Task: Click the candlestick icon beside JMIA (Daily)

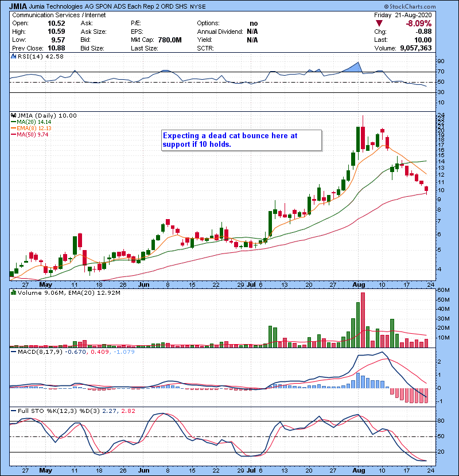Action: [x=13, y=115]
